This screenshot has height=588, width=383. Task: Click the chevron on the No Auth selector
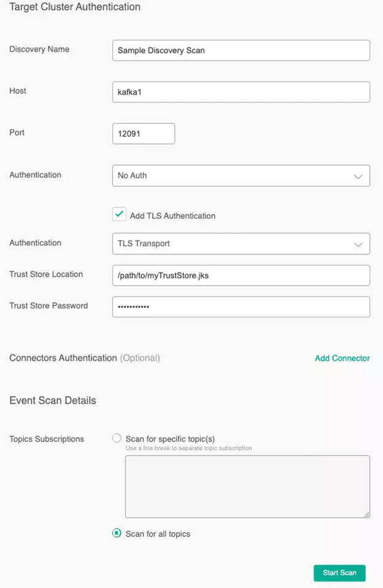pyautogui.click(x=359, y=175)
